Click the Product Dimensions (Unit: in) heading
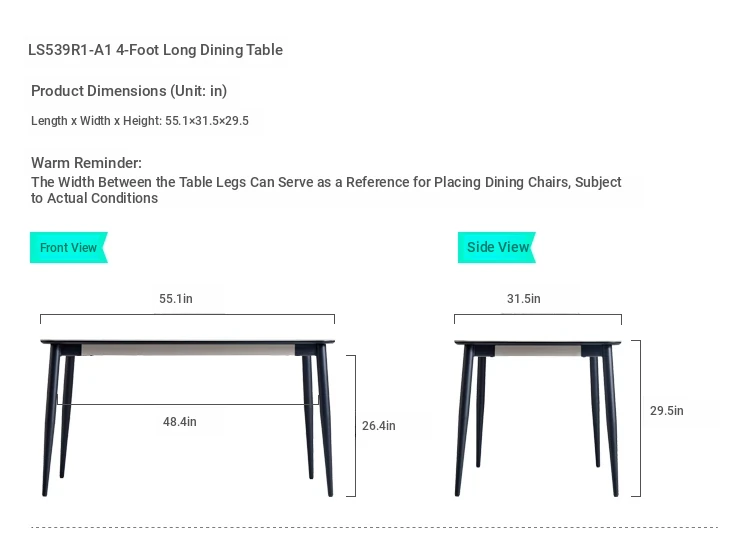Image resolution: width=750 pixels, height=548 pixels. pos(129,91)
